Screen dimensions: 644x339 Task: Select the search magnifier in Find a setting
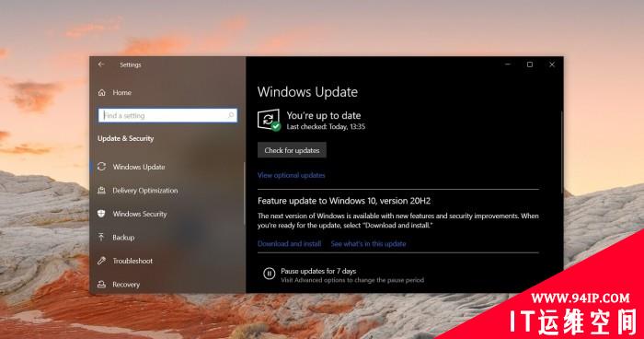point(231,115)
